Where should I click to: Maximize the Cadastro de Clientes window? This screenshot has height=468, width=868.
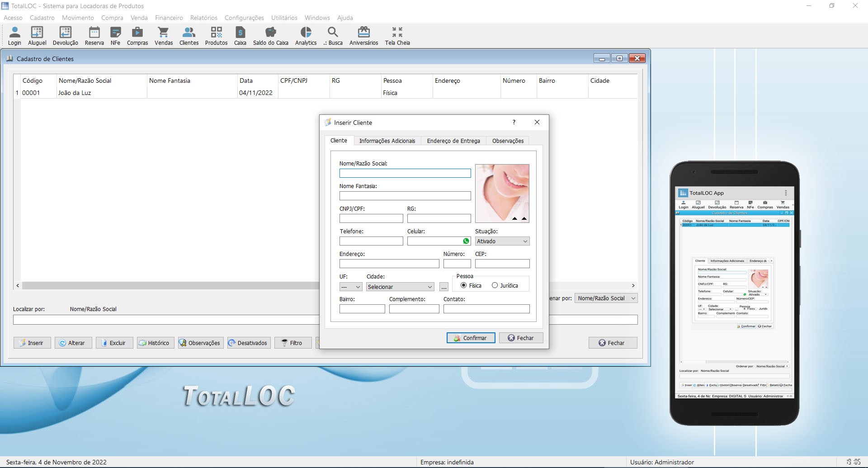tap(619, 58)
